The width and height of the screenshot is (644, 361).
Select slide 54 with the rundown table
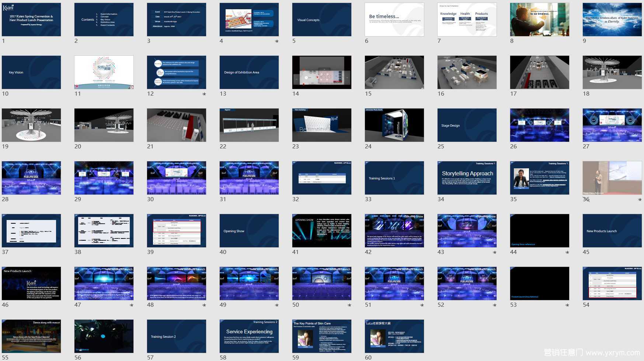(612, 283)
